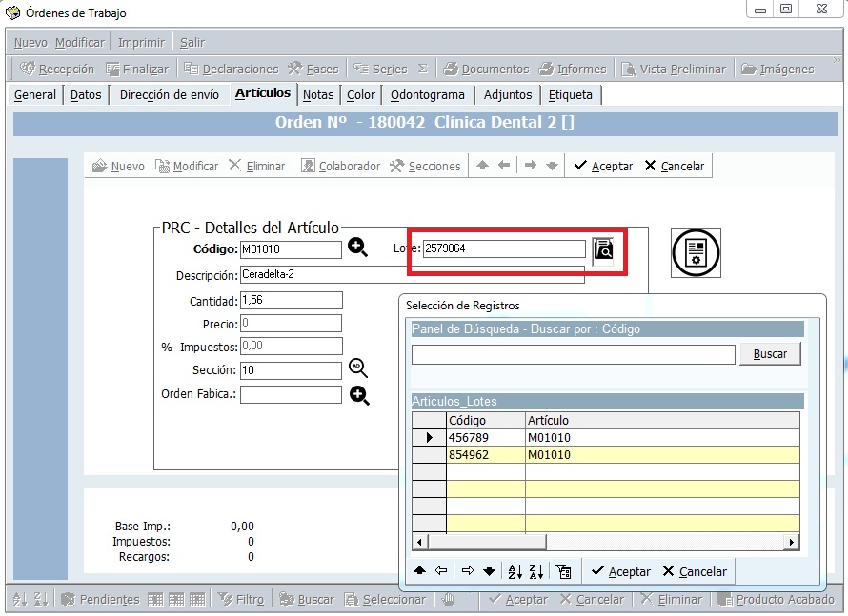Open the Imágenes toolbar icon
Viewport: 848px width, 616px height.
[783, 68]
